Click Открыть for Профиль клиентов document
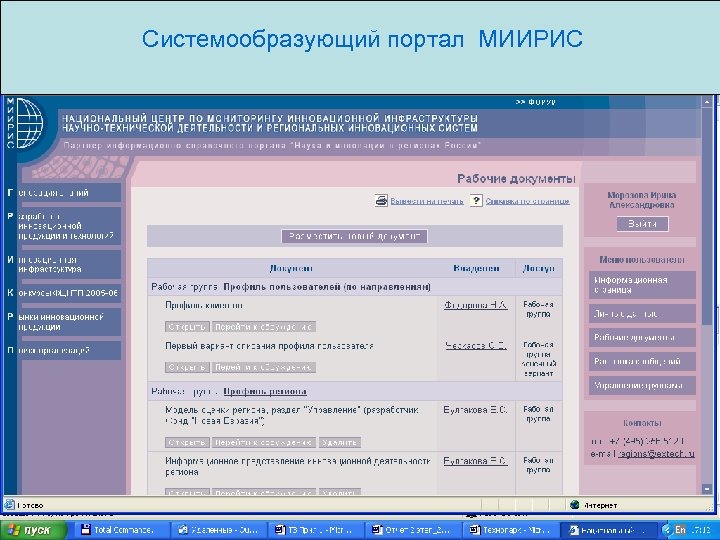The width and height of the screenshot is (720, 540). (187, 327)
